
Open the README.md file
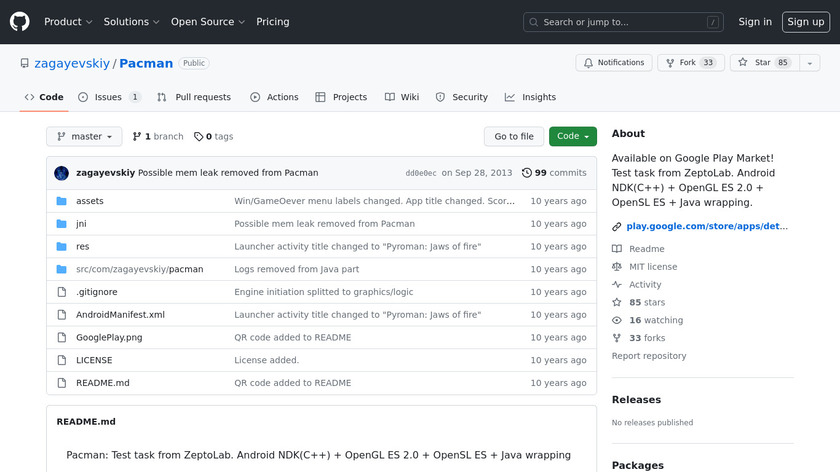(103, 383)
